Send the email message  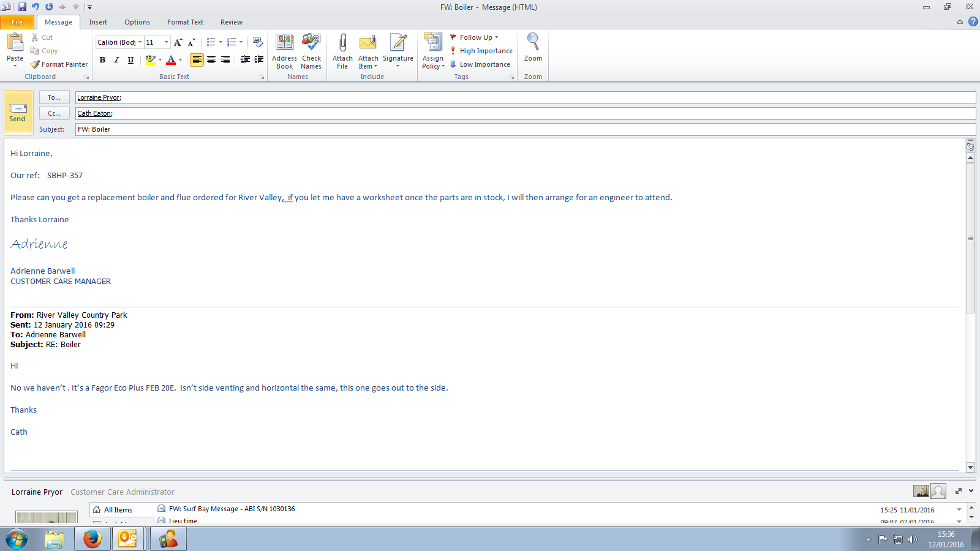pos(18,113)
